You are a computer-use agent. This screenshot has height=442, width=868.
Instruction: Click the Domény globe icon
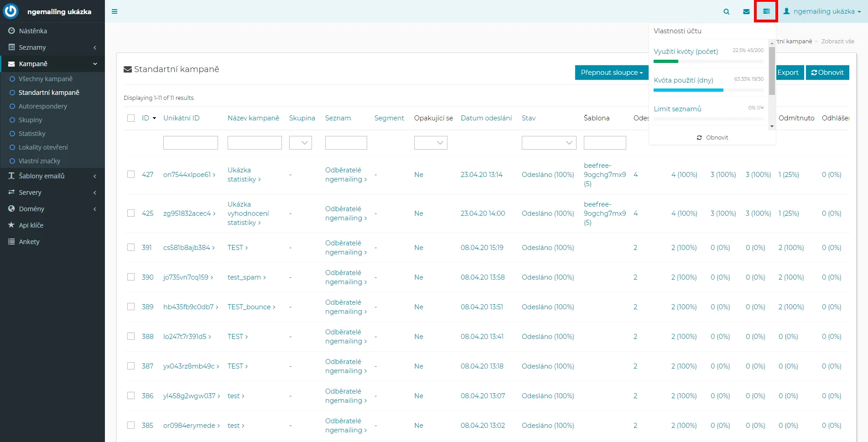coord(11,209)
